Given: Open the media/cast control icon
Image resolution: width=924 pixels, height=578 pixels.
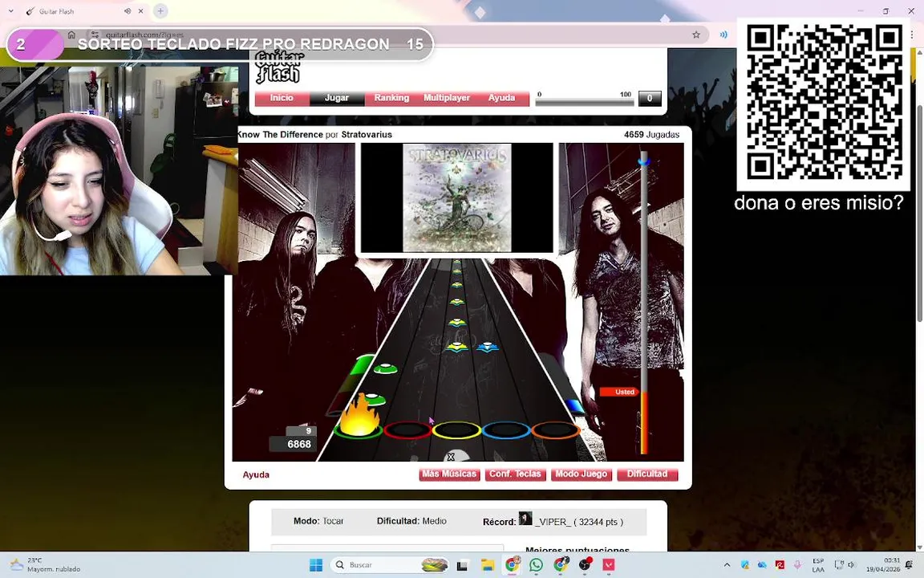Looking at the screenshot, I should click(723, 35).
